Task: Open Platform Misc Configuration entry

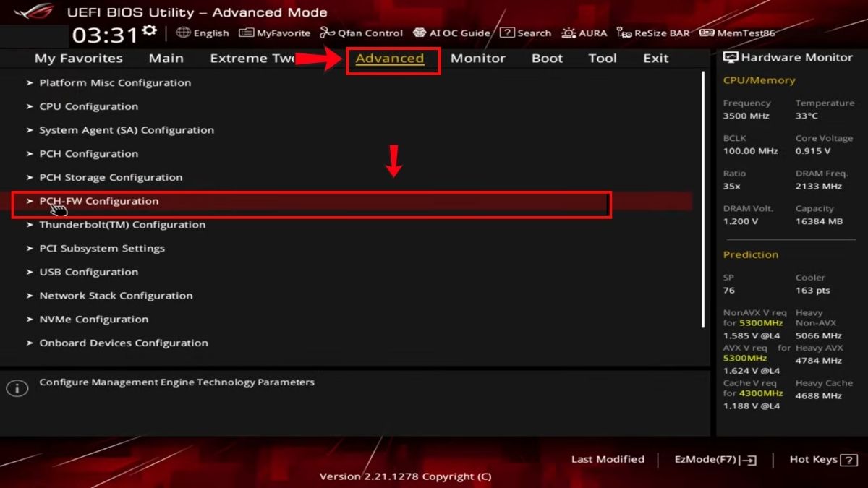Action: coord(115,83)
